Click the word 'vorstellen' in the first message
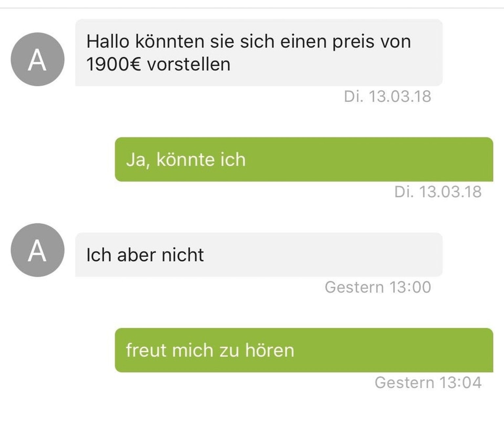This screenshot has width=504, height=444. tap(189, 64)
